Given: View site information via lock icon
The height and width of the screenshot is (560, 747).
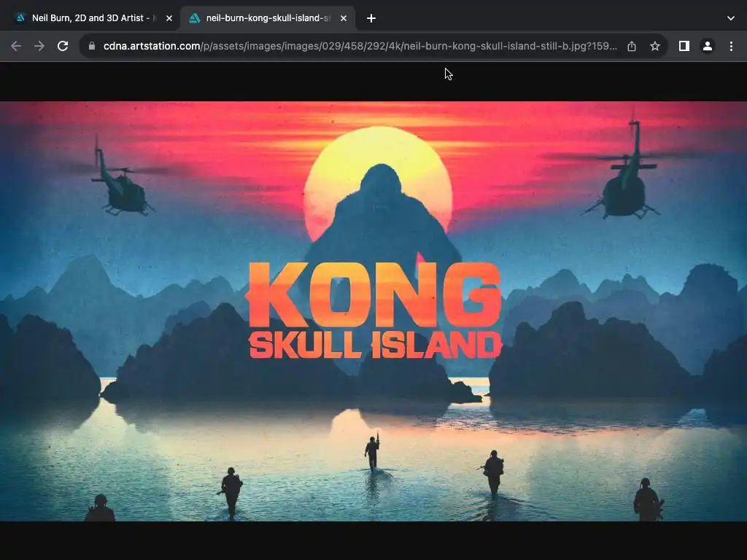Looking at the screenshot, I should 92,46.
